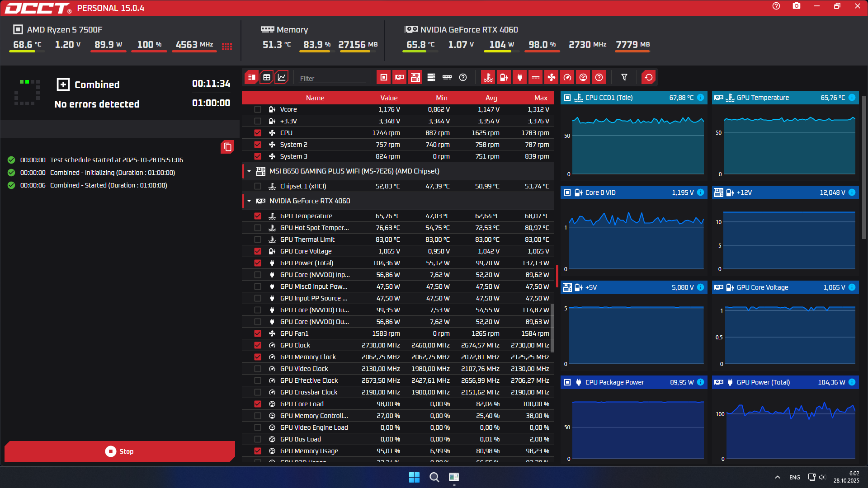The image size is (868, 488).
Task: Uncheck the GPU Temperature checkbox
Action: [258, 216]
